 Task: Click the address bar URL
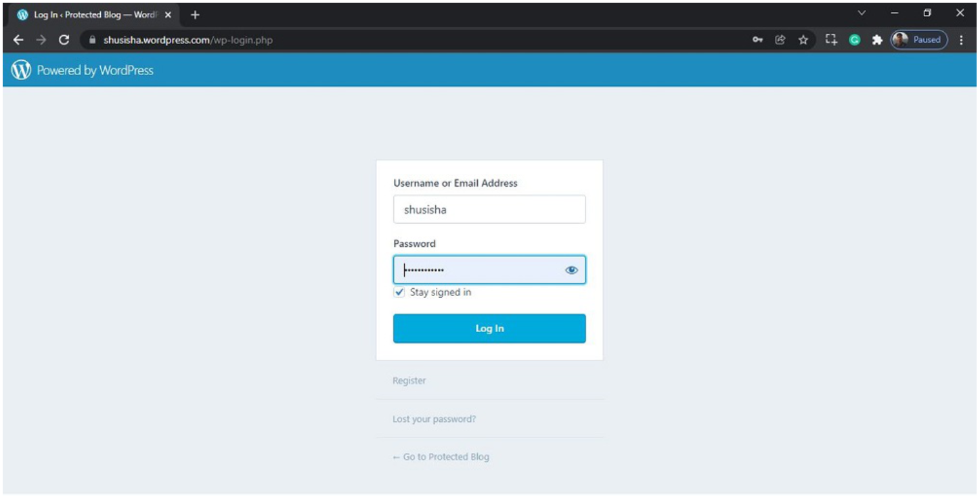188,40
